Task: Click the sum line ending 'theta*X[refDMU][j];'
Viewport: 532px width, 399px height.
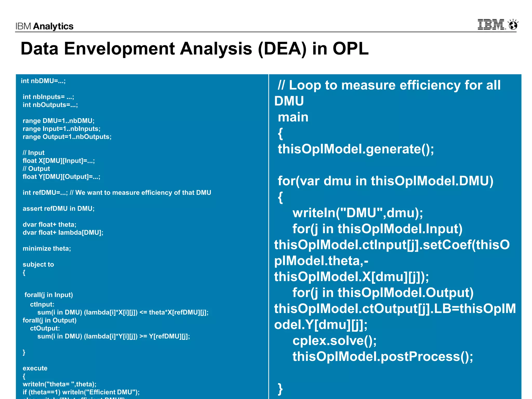Action: [x=123, y=312]
